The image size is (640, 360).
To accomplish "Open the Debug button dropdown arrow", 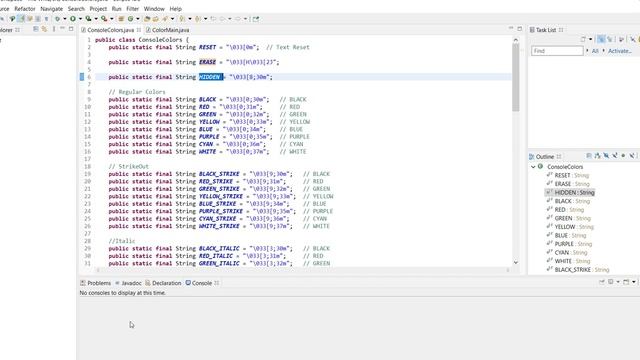I will (64, 19).
